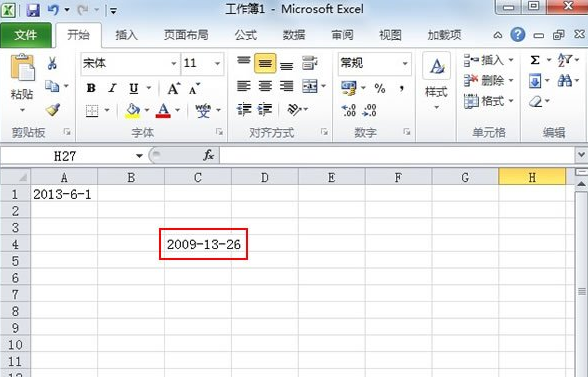Click the Format Painter brush icon
588x377 pixels.
[x=53, y=110]
